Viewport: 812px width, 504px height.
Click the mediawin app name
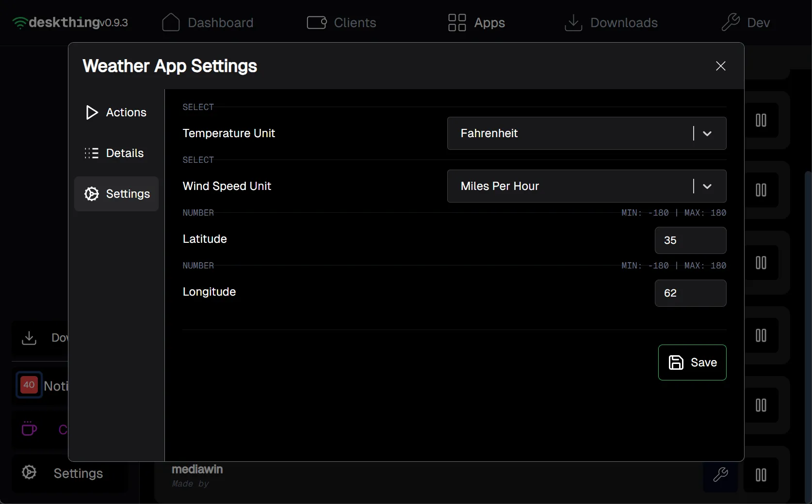[197, 469]
